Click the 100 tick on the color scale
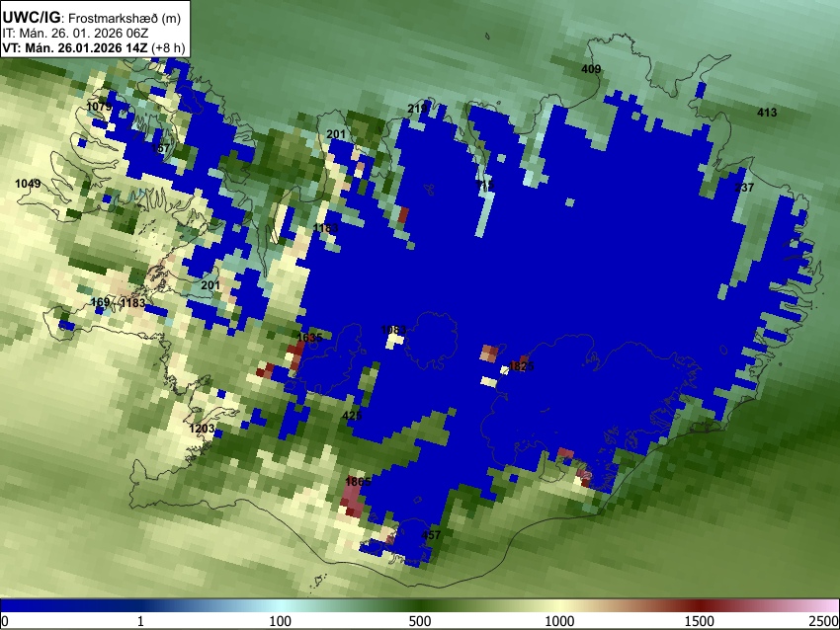 coord(281,621)
